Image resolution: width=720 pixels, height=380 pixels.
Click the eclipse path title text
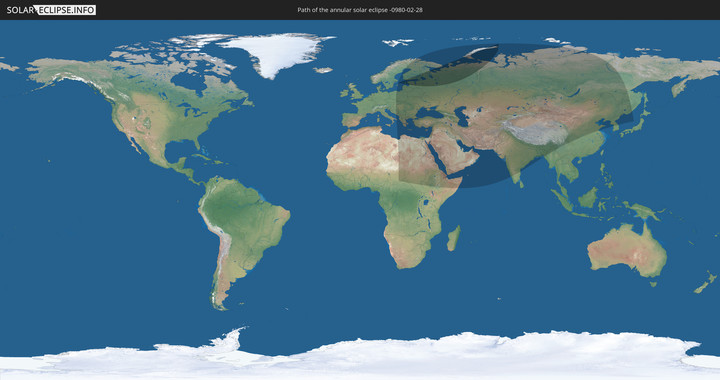click(360, 10)
